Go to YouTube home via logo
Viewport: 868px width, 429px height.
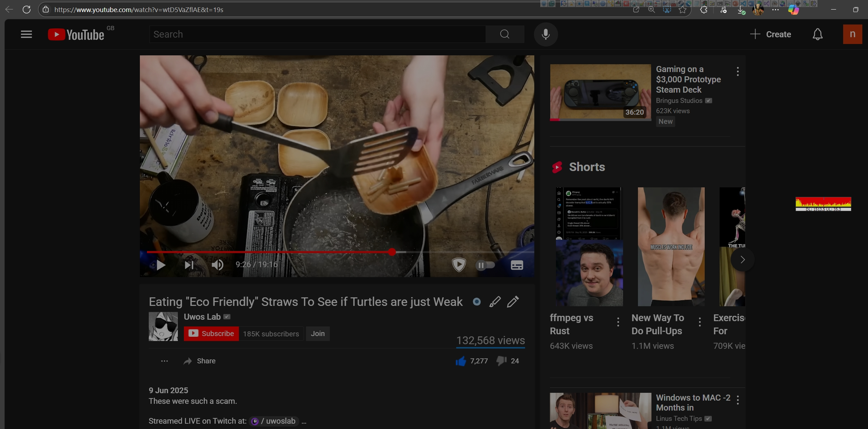pos(76,34)
